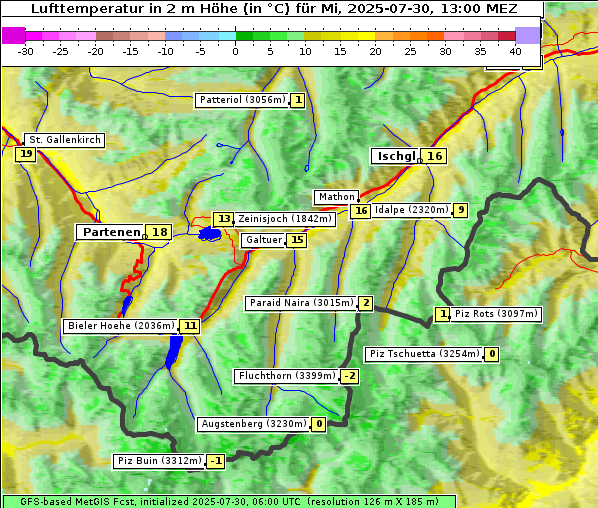Click the Ischgl town label

click(395, 156)
